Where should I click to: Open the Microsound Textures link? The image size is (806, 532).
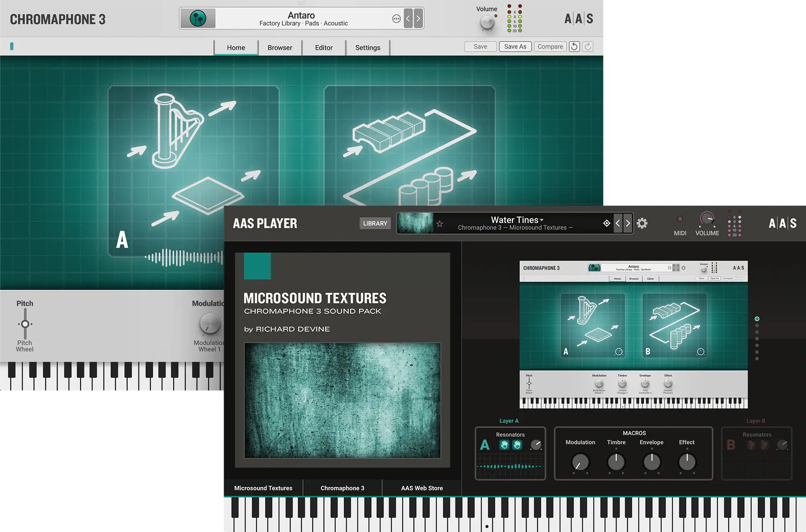pos(263,488)
